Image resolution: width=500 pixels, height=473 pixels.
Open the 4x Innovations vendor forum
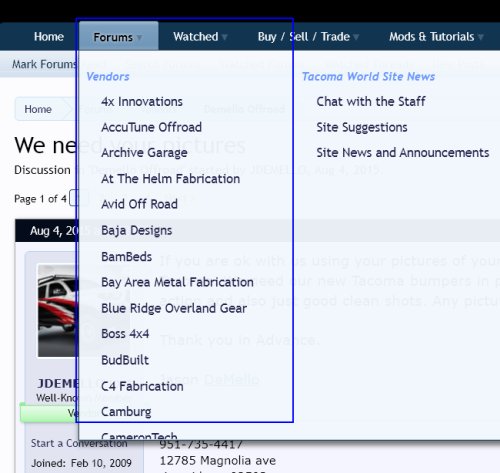coord(142,101)
